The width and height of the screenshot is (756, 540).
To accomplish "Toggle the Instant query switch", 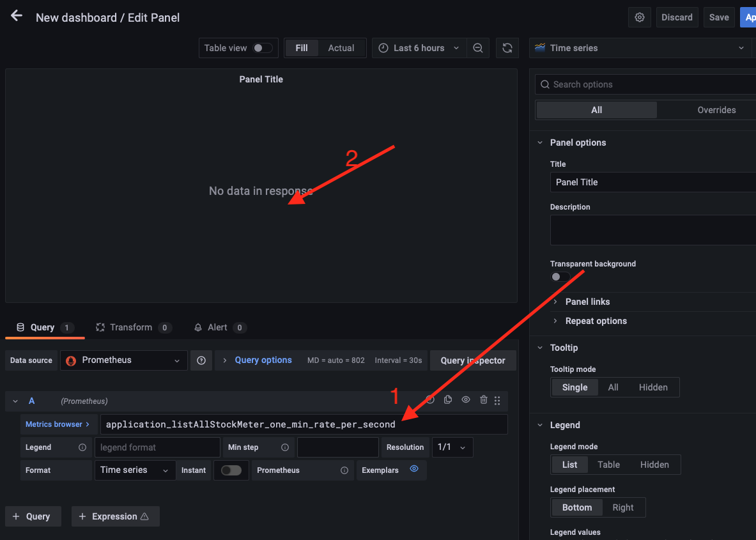I will 231,470.
